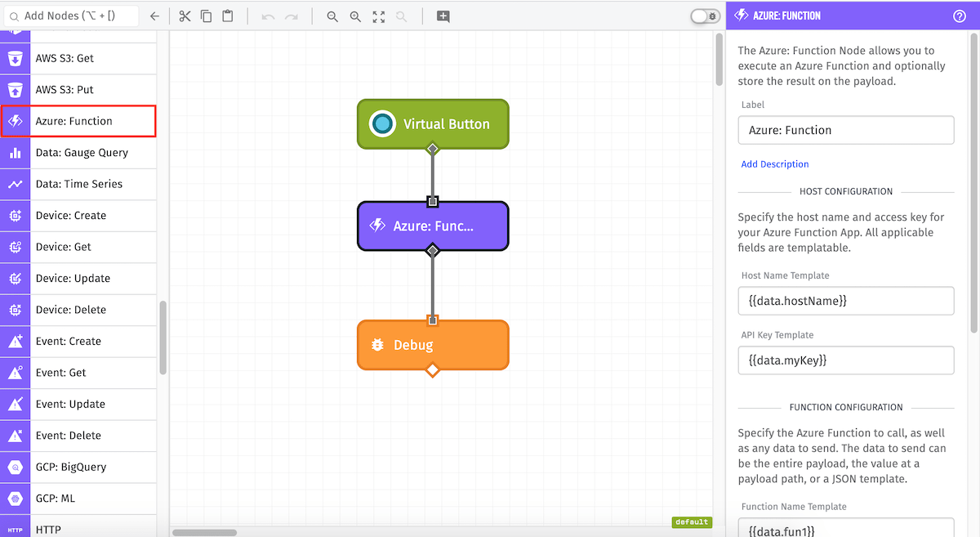980x537 pixels.
Task: Click the reset zoom magnifier icon
Action: 401,16
